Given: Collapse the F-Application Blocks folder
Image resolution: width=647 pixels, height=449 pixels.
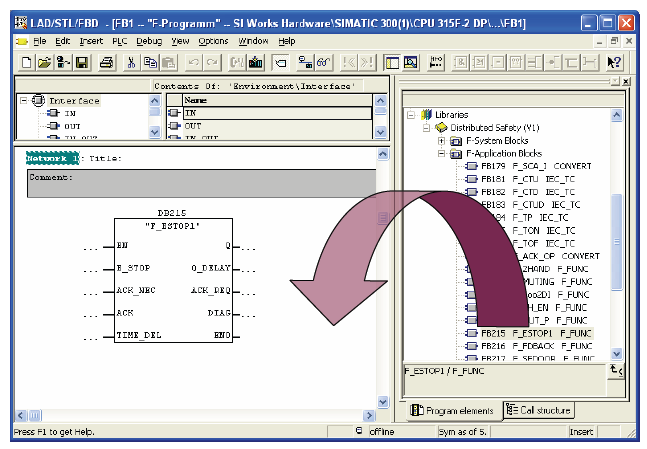Looking at the screenshot, I should click(442, 154).
